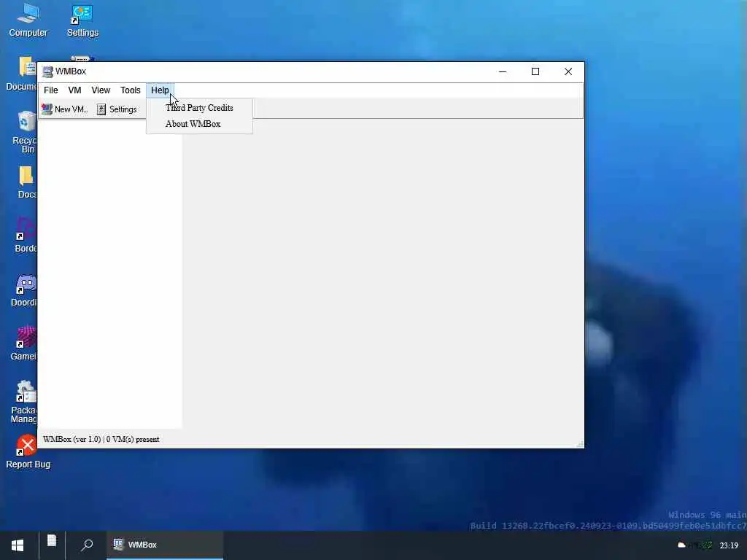This screenshot has height=560, width=747.
Task: Open the Computer desktop icon
Action: [28, 20]
